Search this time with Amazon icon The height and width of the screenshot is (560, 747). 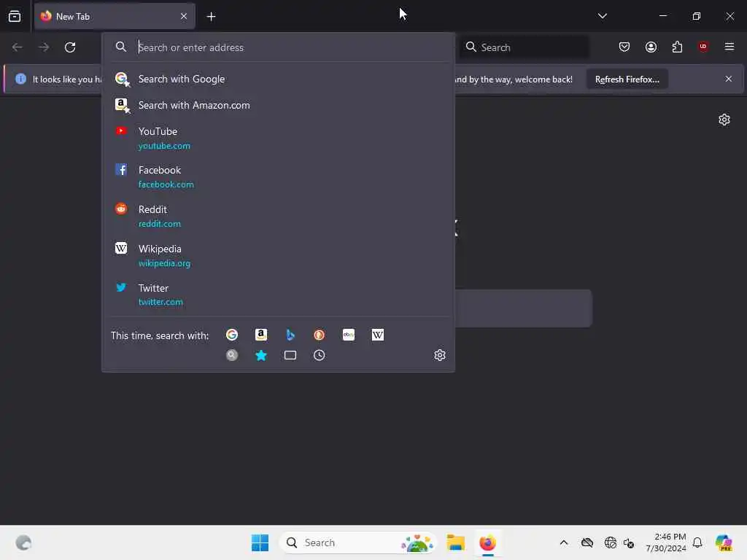[261, 335]
